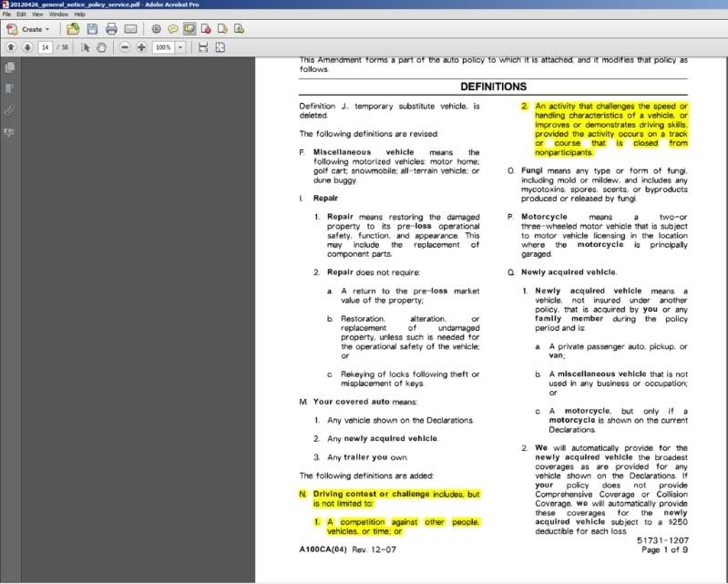Click the Open file folder icon
The image size is (728, 584).
pyautogui.click(x=73, y=29)
